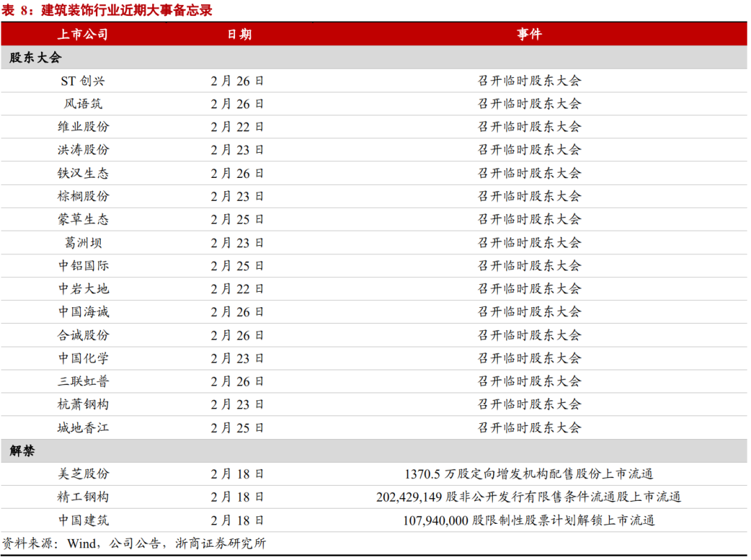Click the event cell in the 杭萧钢构 row

tap(529, 404)
